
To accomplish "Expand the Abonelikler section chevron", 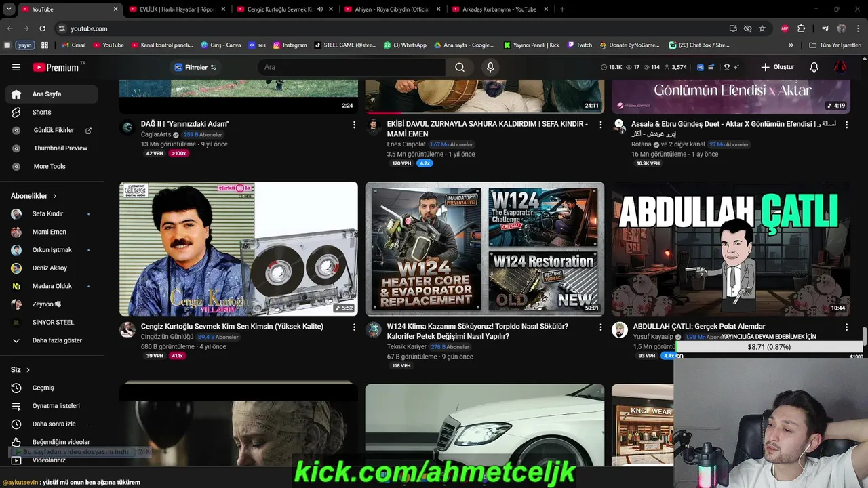I will click(55, 196).
